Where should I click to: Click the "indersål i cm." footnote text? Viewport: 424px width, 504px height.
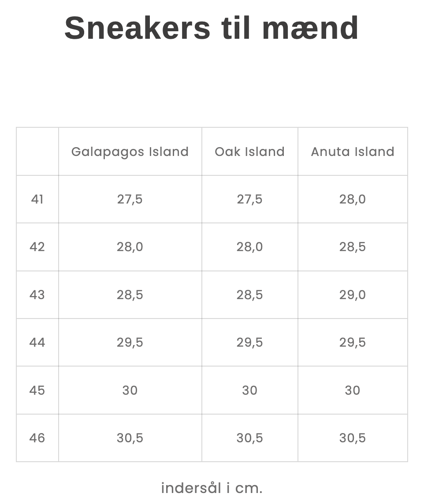pyautogui.click(x=212, y=488)
